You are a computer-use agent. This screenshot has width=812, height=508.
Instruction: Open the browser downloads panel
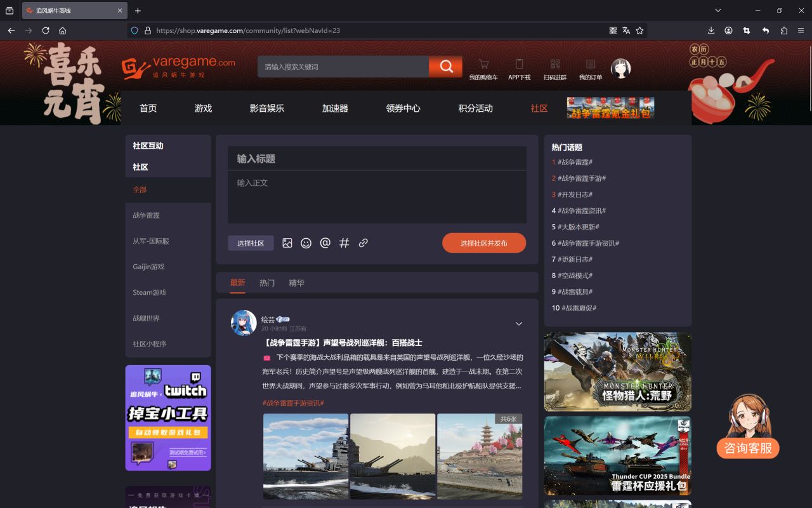711,30
